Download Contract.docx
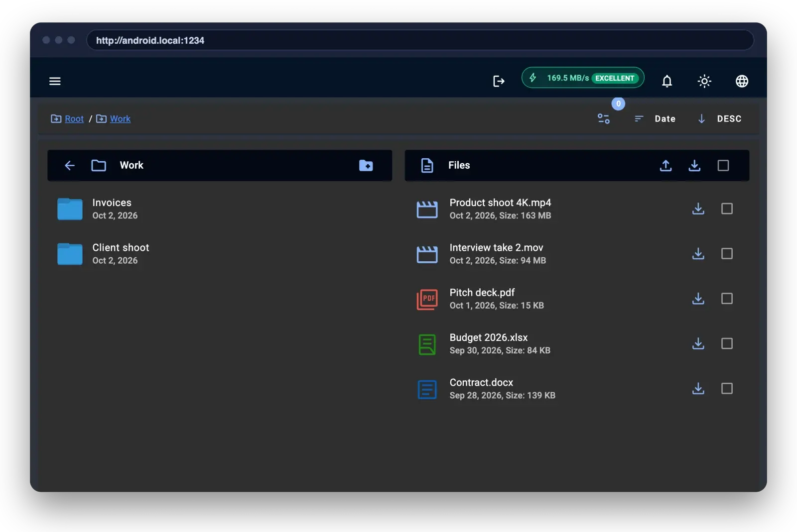This screenshot has height=532, width=797. coord(698,388)
